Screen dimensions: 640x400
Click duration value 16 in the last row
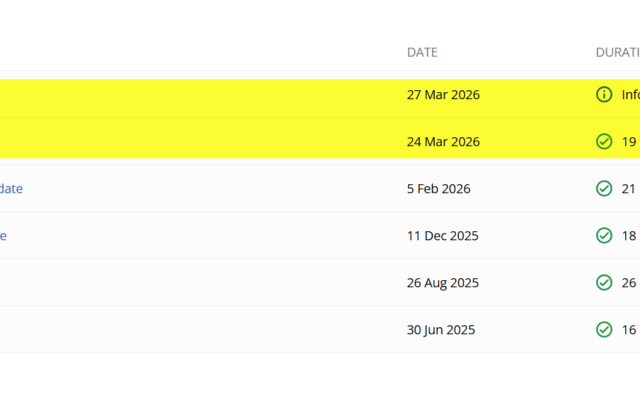pos(629,329)
